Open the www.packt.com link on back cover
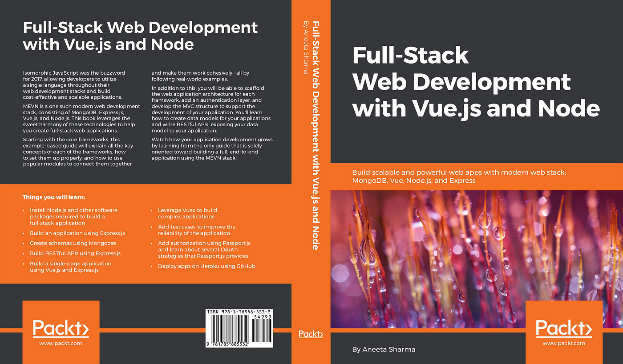 pyautogui.click(x=61, y=343)
